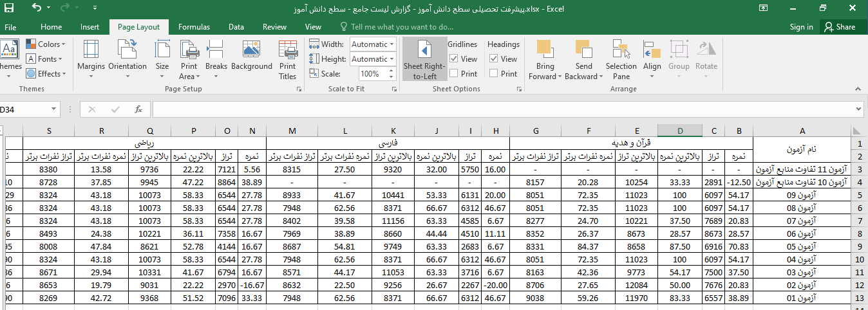
Task: Switch to the Home tab
Action: coord(51,27)
